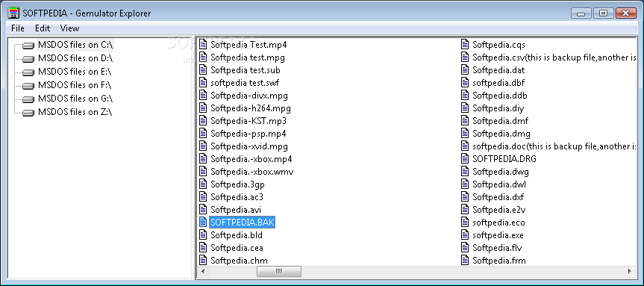Click the file icon of softpedia.exe
Image resolution: width=644 pixels, height=286 pixels.
point(465,234)
